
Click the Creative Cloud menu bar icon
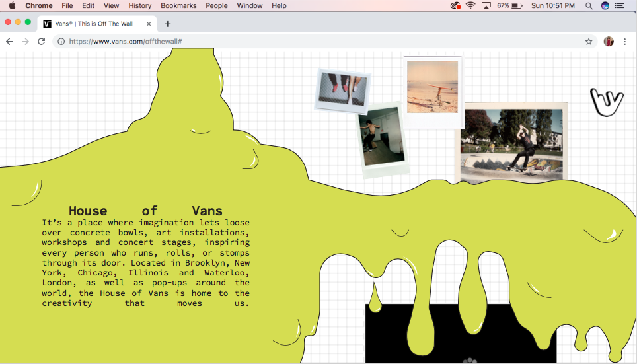pos(455,6)
